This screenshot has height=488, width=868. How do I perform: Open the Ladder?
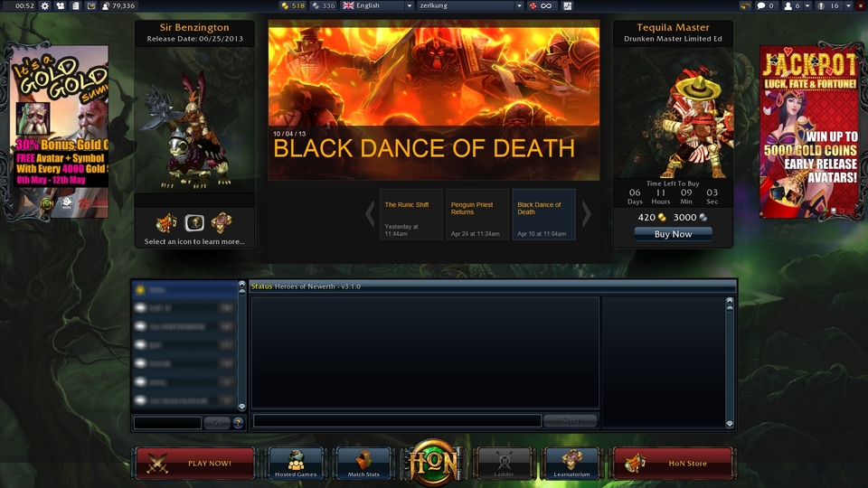pos(504,463)
